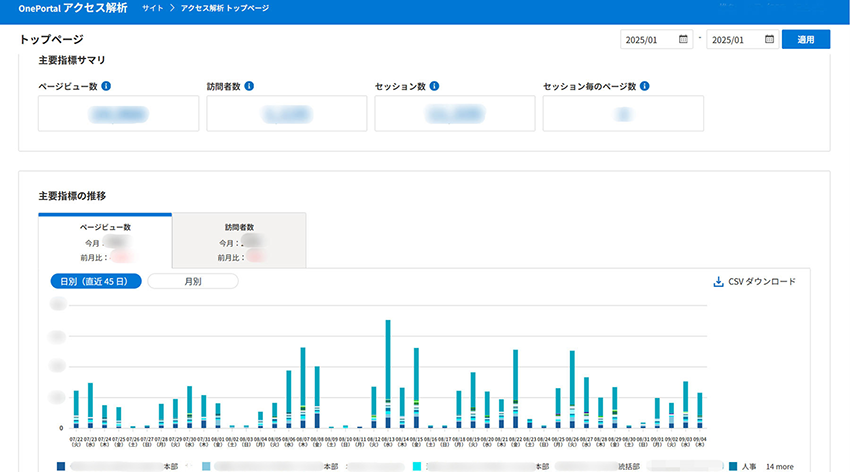This screenshot has height=472, width=850.
Task: Select the 訪問者数 tab
Action: tap(239, 241)
